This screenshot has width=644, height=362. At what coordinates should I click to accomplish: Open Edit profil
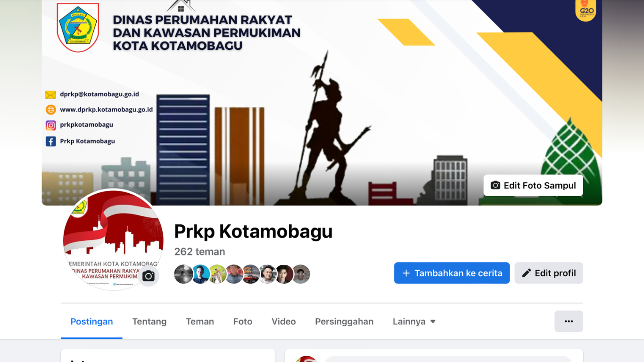coord(549,273)
